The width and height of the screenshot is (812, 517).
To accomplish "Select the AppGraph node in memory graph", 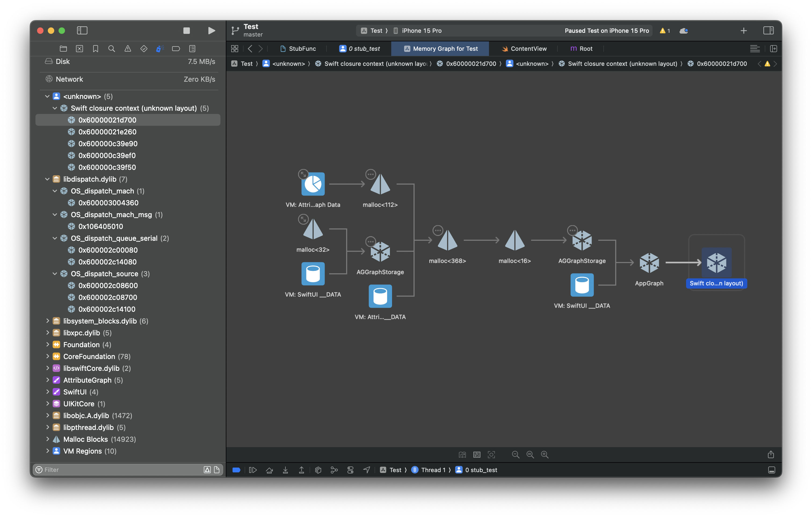I will [x=649, y=263].
